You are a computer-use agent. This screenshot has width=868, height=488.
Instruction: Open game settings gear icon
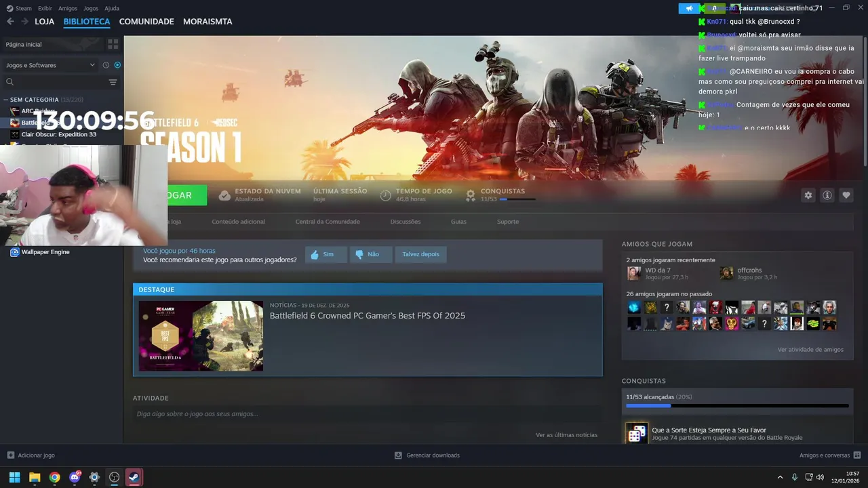tap(808, 195)
